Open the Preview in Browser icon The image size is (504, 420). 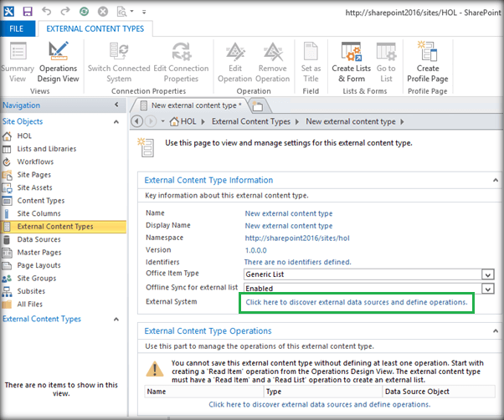[x=122, y=12]
